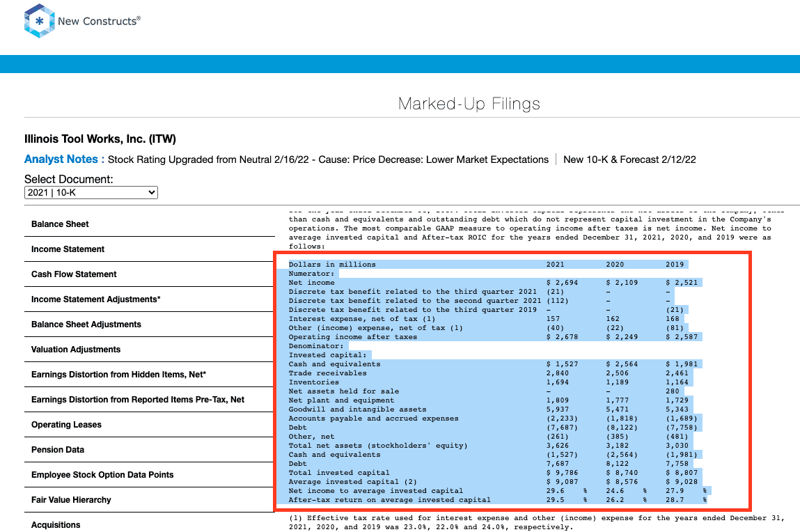Click the Net assets held for sale row

(344, 392)
